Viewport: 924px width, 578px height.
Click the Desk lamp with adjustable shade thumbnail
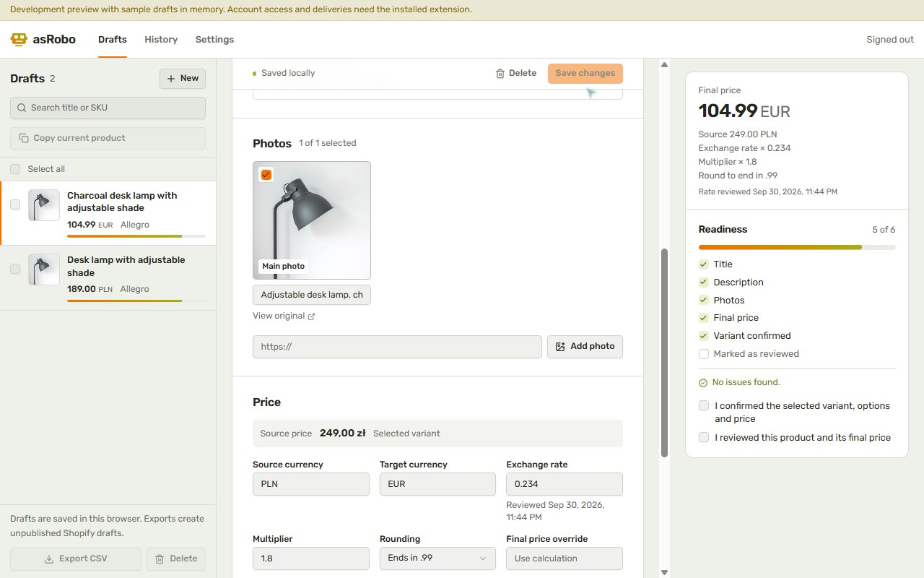pyautogui.click(x=44, y=269)
